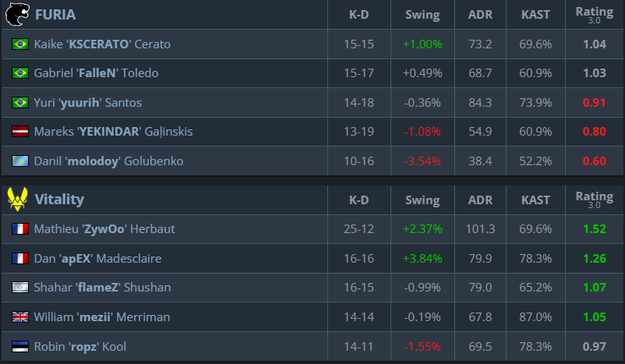Open the FURIA team page link
625x364 pixels.
pyautogui.click(x=55, y=15)
